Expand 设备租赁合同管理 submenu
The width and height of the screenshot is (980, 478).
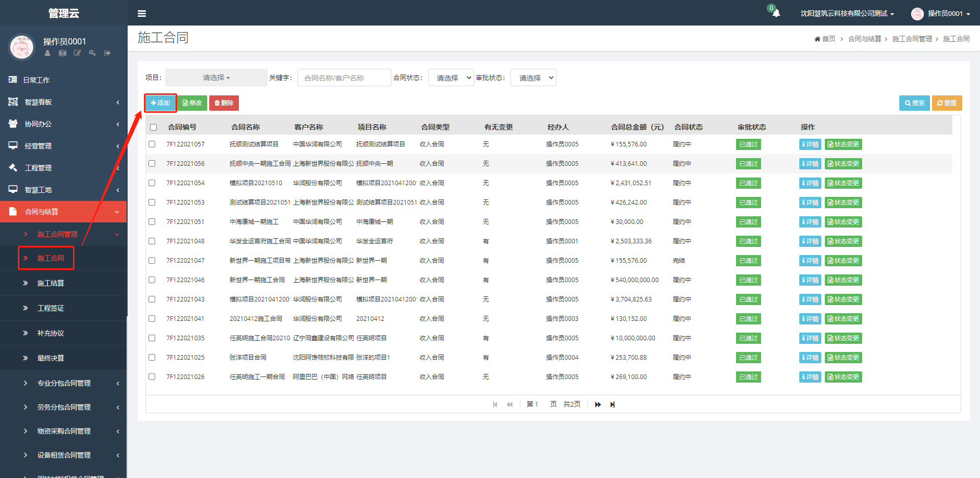pyautogui.click(x=63, y=455)
